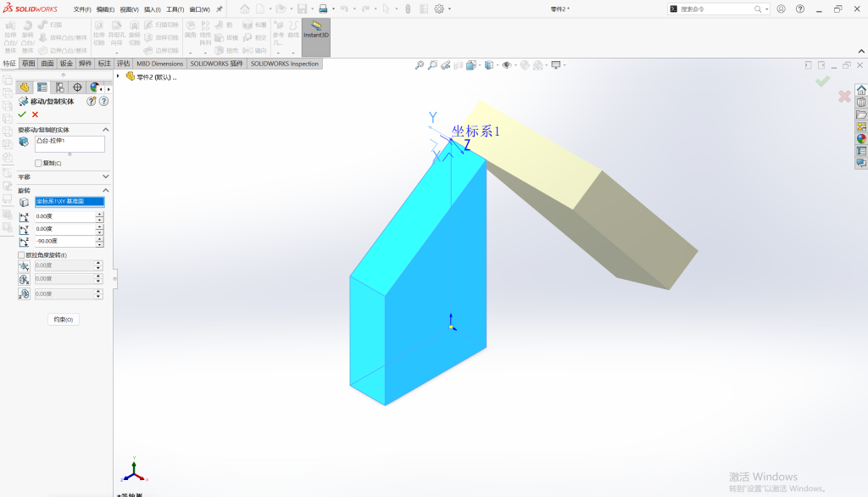The image size is (868, 497).
Task: Click the search commands box
Action: pyautogui.click(x=715, y=8)
